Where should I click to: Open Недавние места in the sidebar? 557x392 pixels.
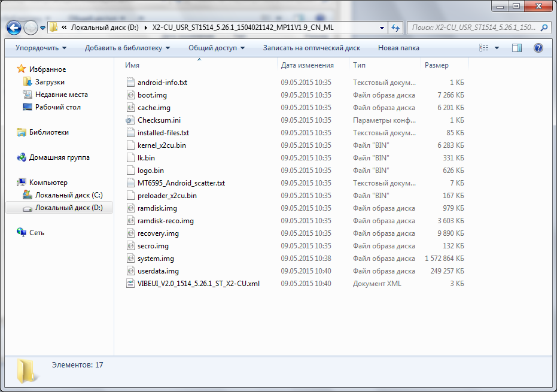(62, 95)
